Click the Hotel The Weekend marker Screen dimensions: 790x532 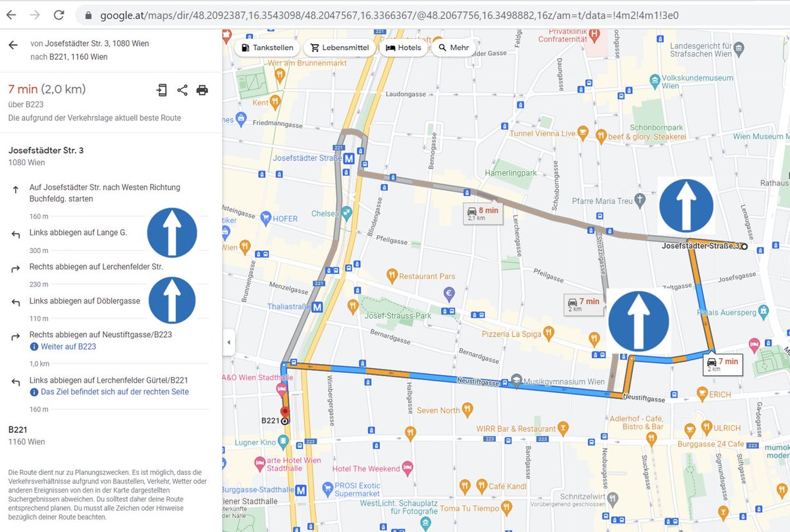pos(407,468)
